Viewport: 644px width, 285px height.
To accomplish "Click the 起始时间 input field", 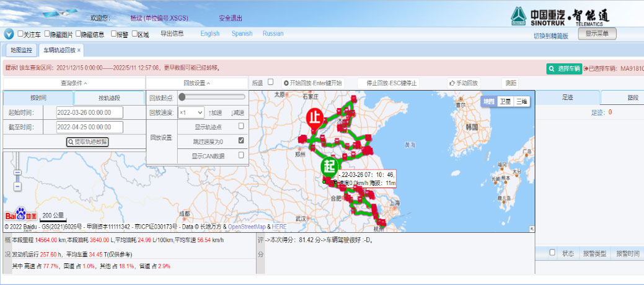I will pos(89,112).
